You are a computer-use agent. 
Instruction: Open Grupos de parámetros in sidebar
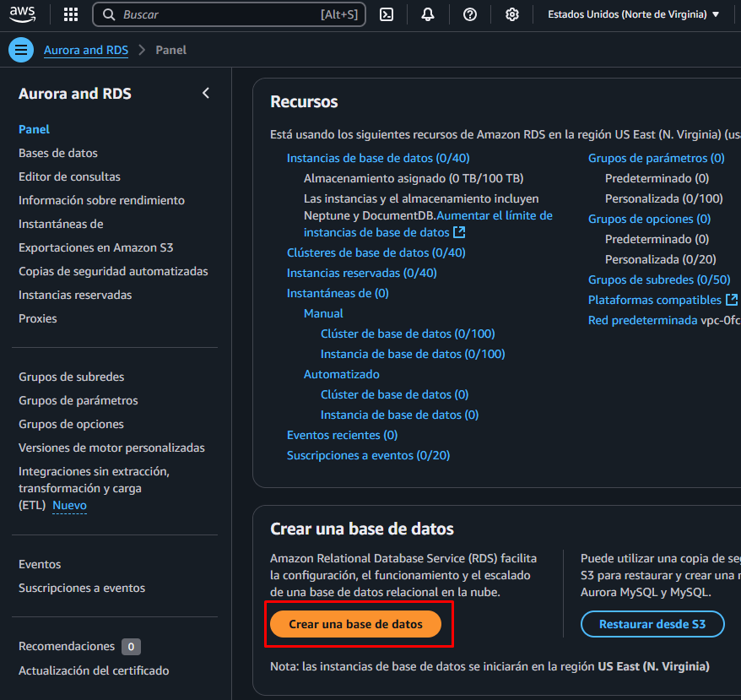pos(78,400)
